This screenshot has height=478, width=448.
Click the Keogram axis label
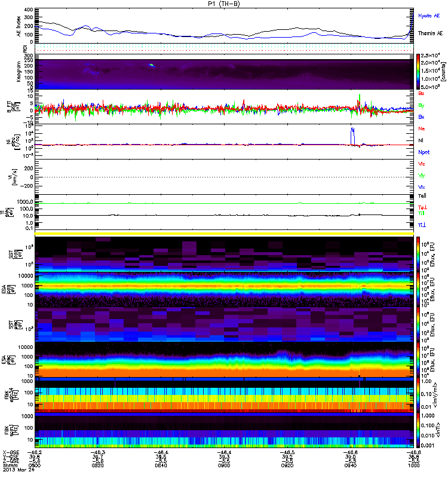pyautogui.click(x=19, y=71)
